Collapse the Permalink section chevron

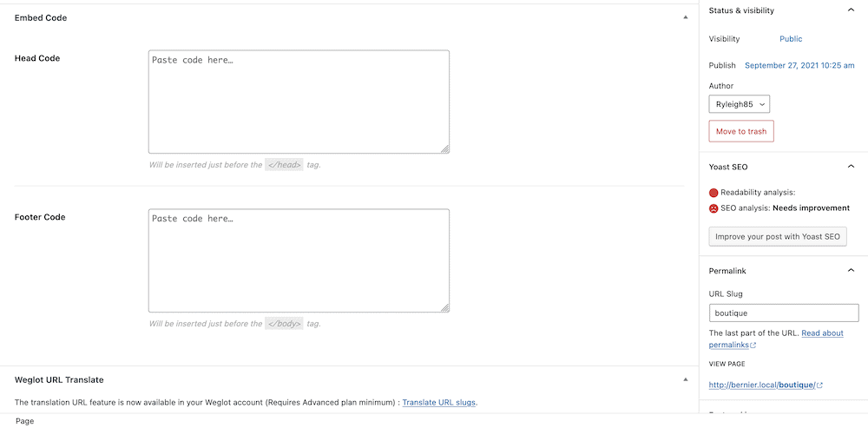pyautogui.click(x=850, y=271)
